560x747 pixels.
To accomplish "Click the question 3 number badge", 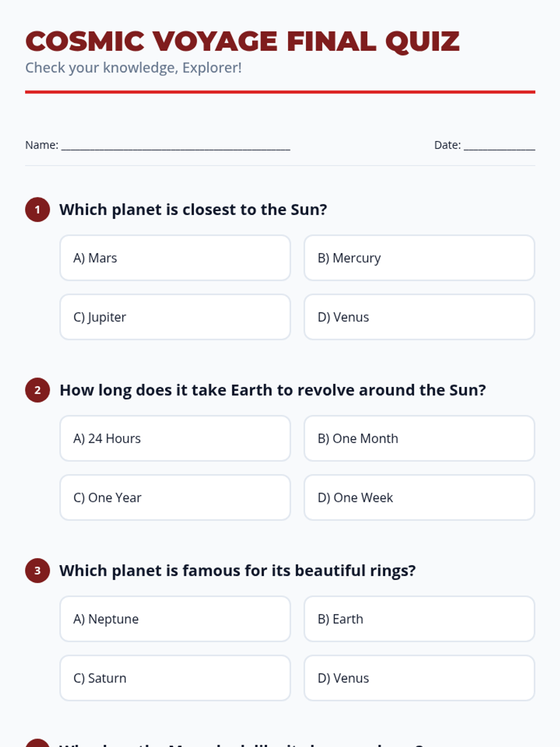I will tap(37, 571).
